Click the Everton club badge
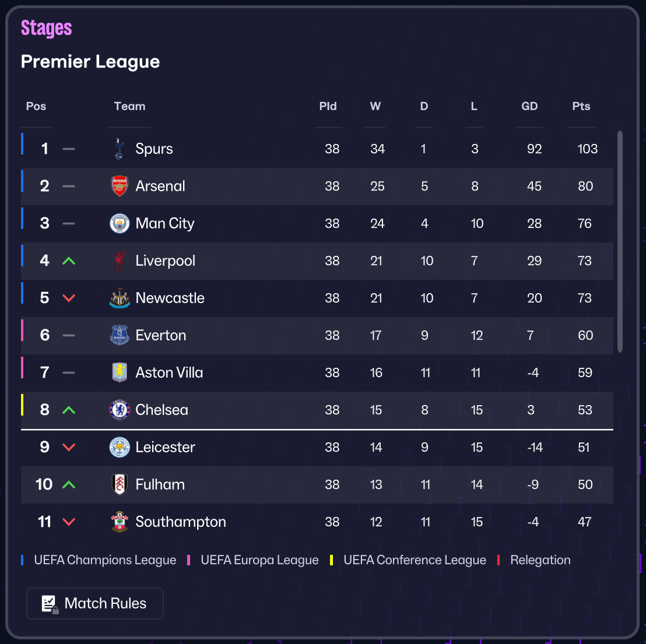 pyautogui.click(x=120, y=335)
